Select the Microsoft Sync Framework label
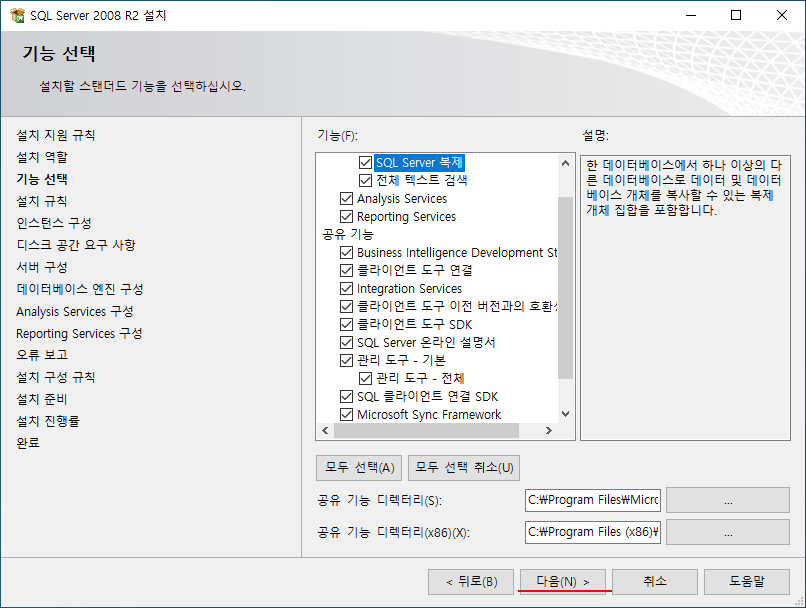Screen dimensions: 806x608 click(x=429, y=414)
